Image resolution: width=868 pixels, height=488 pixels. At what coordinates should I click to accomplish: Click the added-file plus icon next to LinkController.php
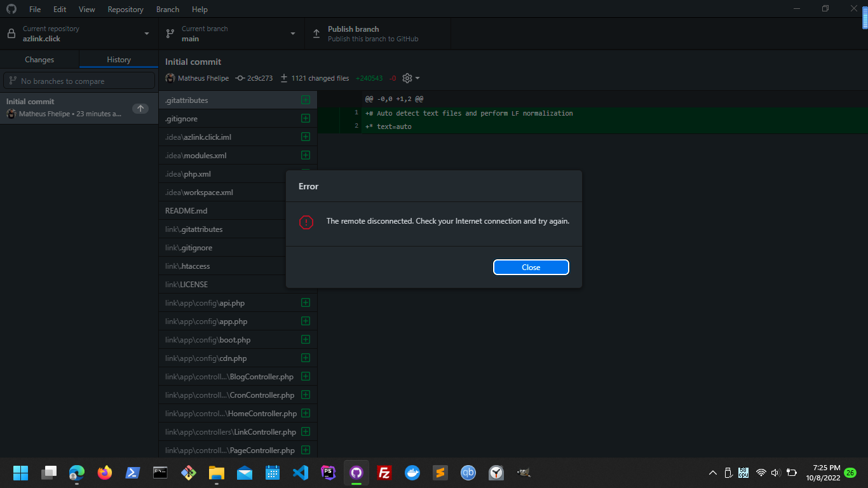(x=306, y=431)
